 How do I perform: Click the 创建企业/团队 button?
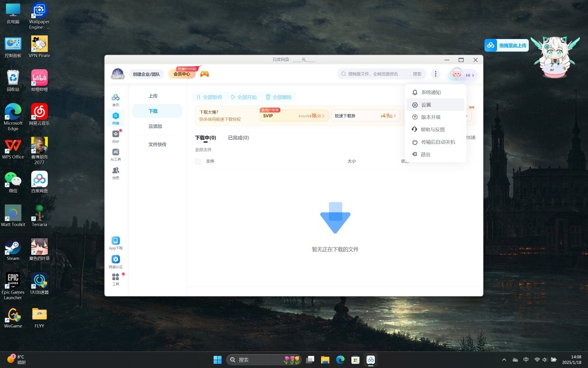146,74
